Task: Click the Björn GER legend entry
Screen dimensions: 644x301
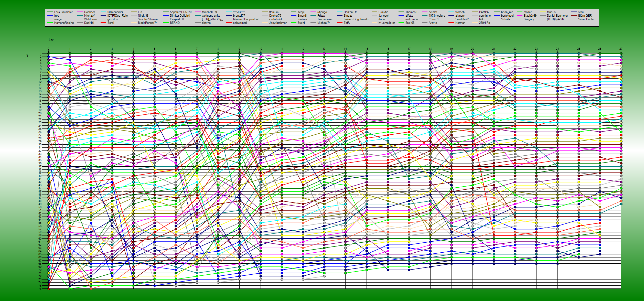Action: (585, 16)
